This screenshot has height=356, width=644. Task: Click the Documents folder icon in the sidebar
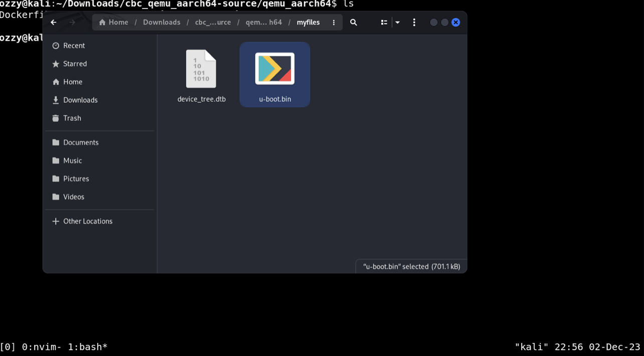(x=56, y=142)
